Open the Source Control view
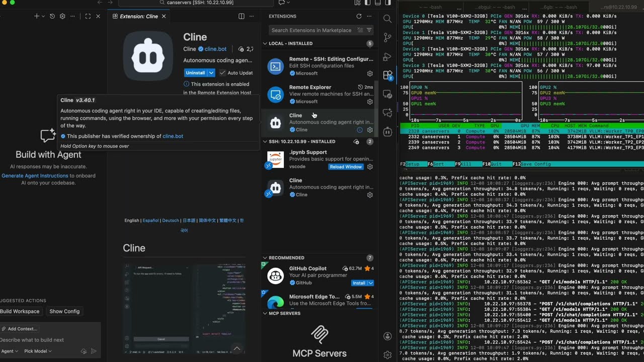The width and height of the screenshot is (644, 362). pos(387,38)
